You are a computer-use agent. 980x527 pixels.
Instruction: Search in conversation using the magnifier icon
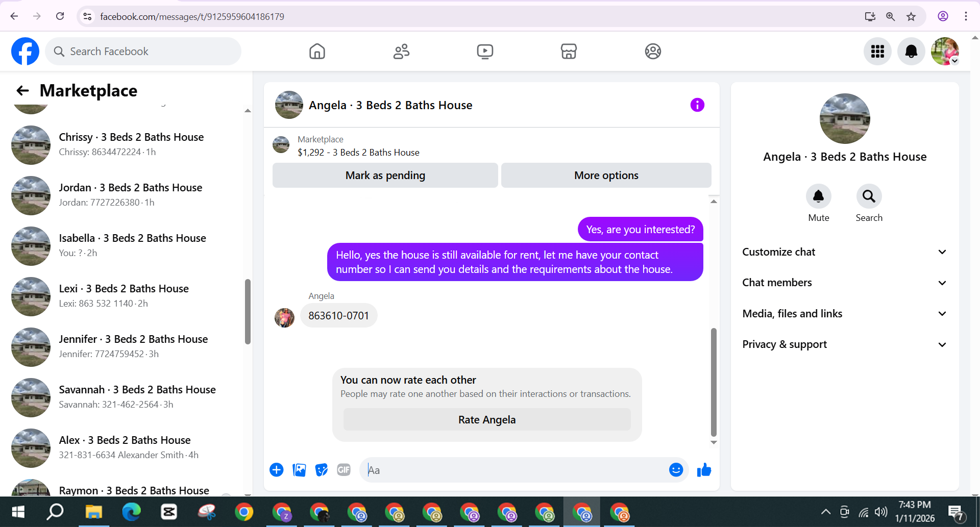(x=869, y=196)
